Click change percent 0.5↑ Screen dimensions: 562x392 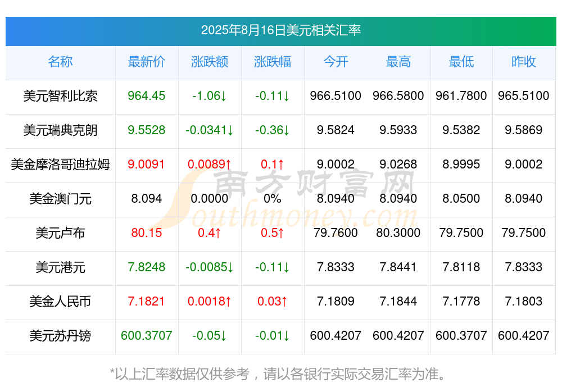(273, 233)
